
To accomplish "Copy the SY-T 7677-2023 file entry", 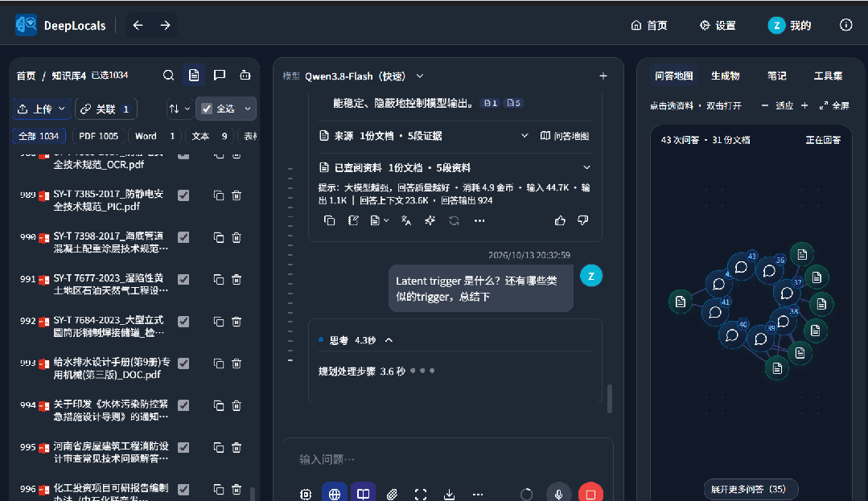I will (x=219, y=280).
